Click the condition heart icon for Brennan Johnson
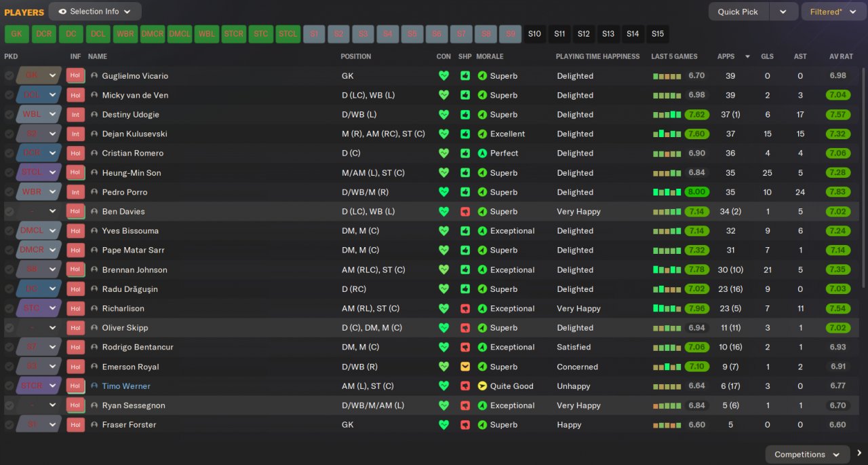868x465 pixels. 443,269
